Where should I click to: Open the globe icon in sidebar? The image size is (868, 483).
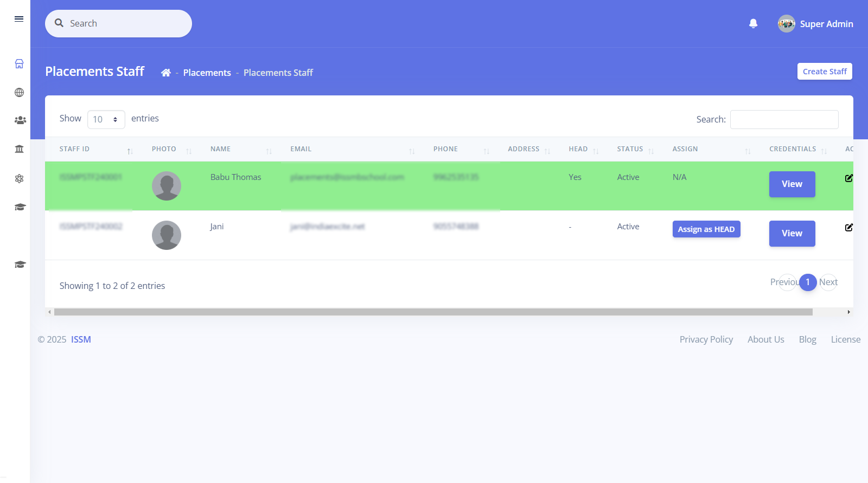coord(20,93)
